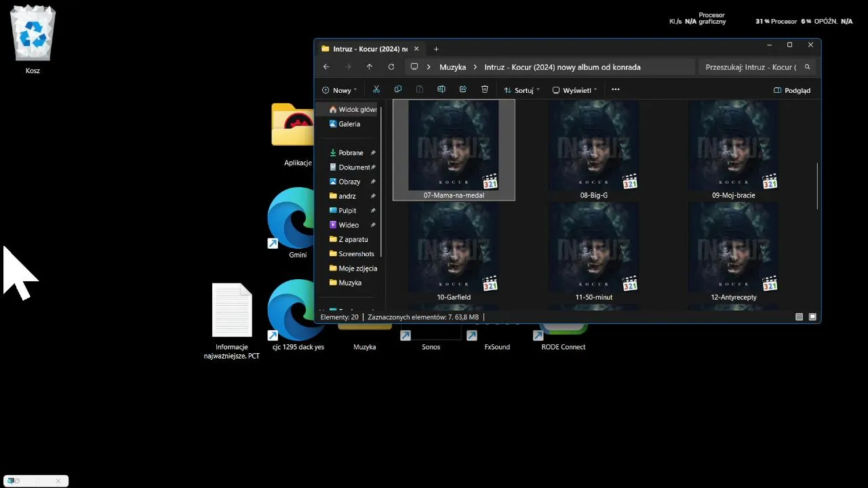Screen dimensions: 868x488
Task: Select the 12-Antyrecepty file thumbnail
Action: click(x=733, y=251)
